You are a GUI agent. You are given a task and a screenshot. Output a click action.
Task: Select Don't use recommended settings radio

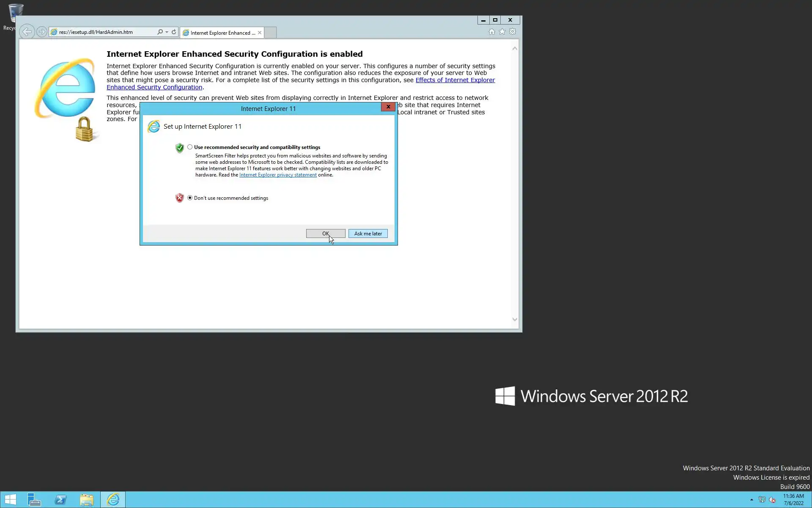pos(190,198)
